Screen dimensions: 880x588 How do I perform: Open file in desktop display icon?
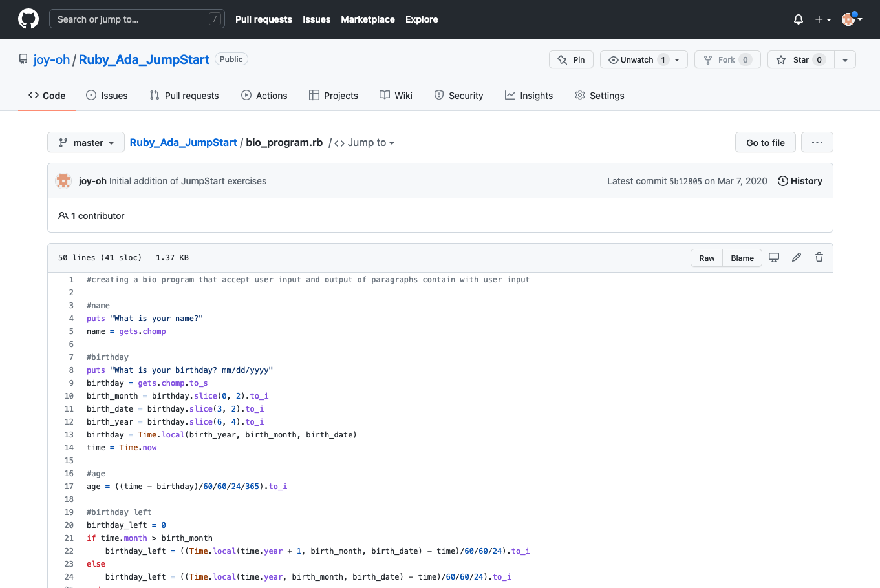click(774, 258)
